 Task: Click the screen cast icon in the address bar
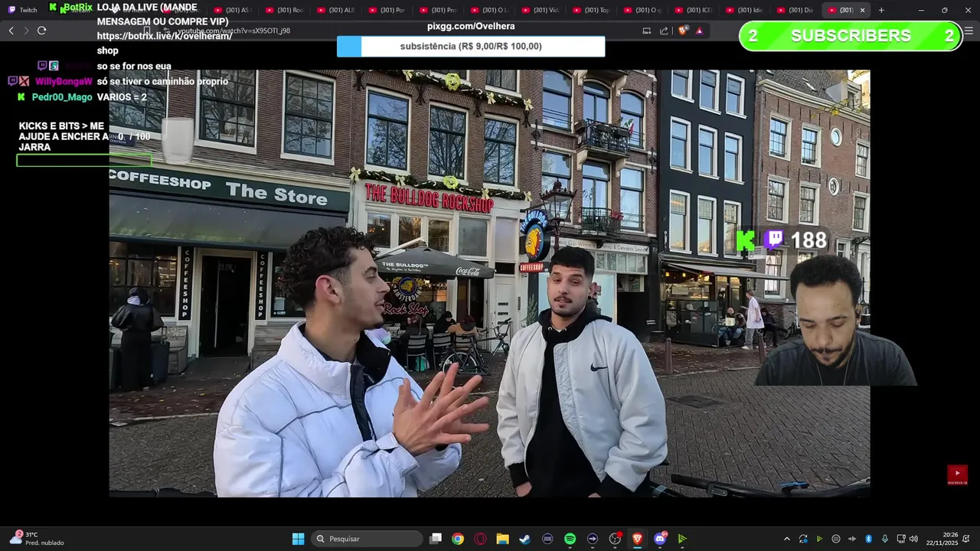point(647,31)
